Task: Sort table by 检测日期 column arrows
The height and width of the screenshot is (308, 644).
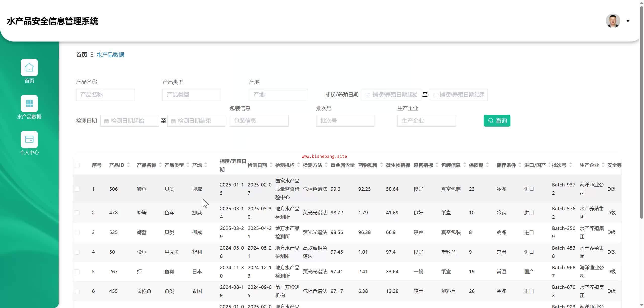Action: tap(271, 165)
